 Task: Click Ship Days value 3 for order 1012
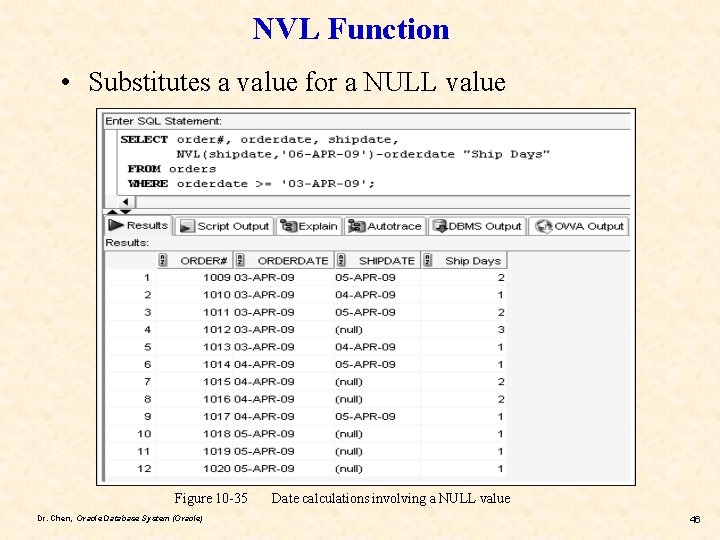pyautogui.click(x=501, y=330)
